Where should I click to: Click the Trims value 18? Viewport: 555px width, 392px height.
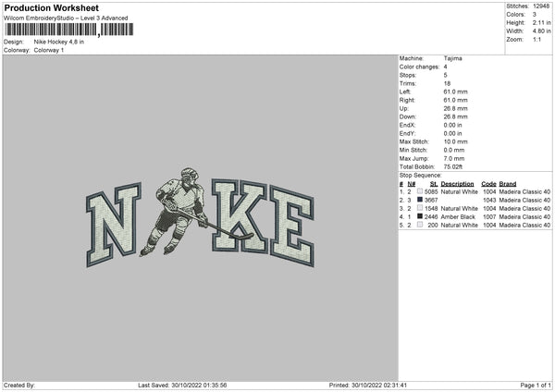(447, 83)
